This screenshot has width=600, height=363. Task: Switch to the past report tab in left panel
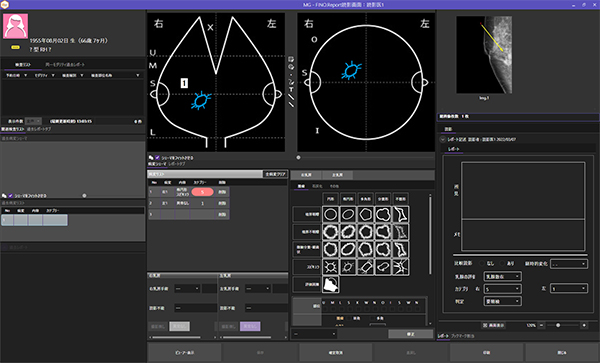point(39,129)
